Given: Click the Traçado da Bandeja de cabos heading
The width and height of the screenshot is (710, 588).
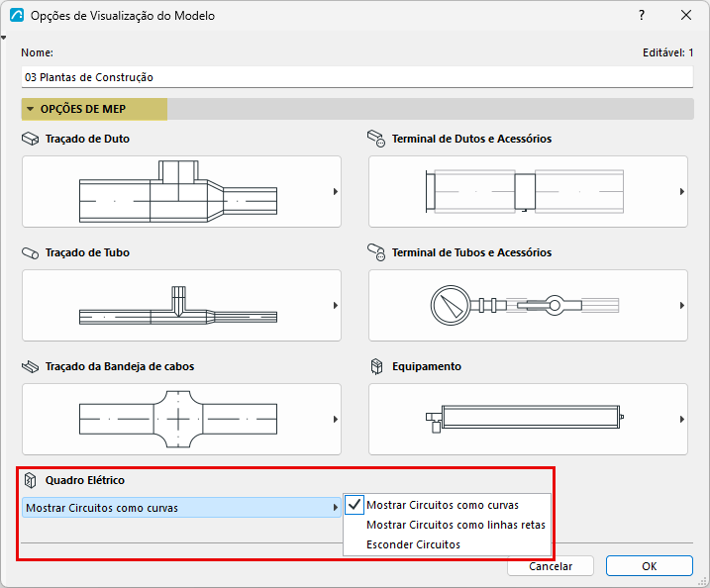Looking at the screenshot, I should click(120, 366).
